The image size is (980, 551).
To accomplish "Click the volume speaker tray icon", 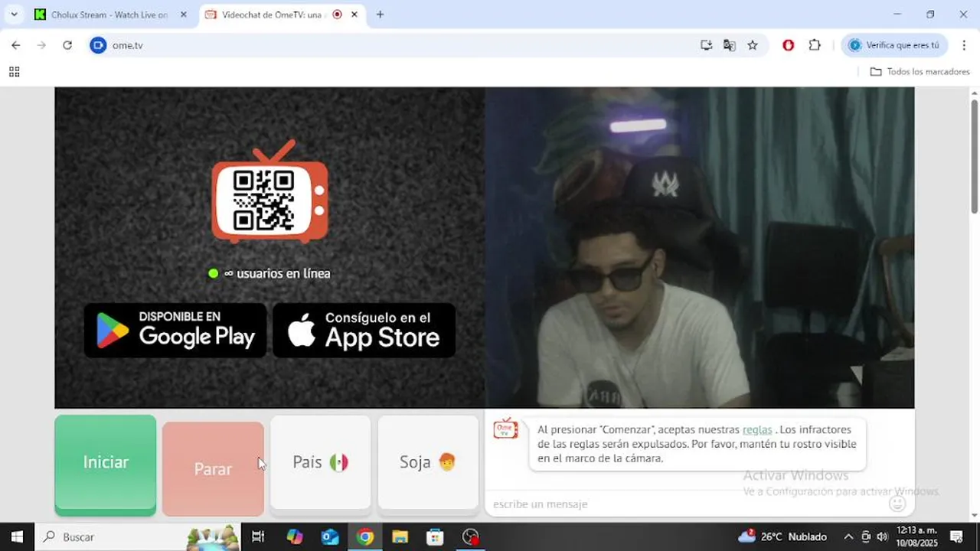I will click(882, 537).
